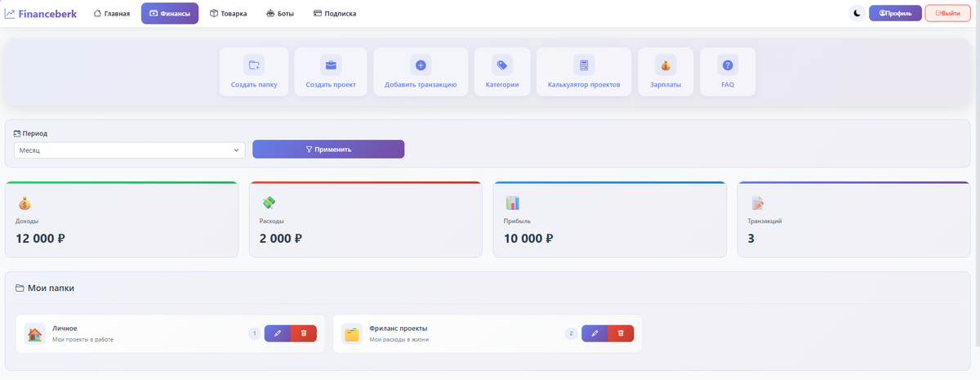Click the 10 000 ₽ profit value
Viewport: 980px width, 380px height.
pyautogui.click(x=529, y=239)
